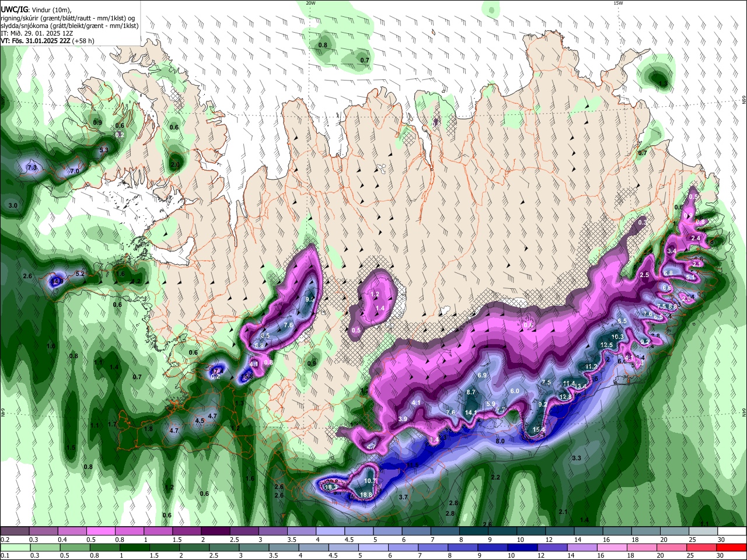Screen dimensions: 747x560
Task: Click the 12.5 snowfall value on the map
Action: click(607, 345)
